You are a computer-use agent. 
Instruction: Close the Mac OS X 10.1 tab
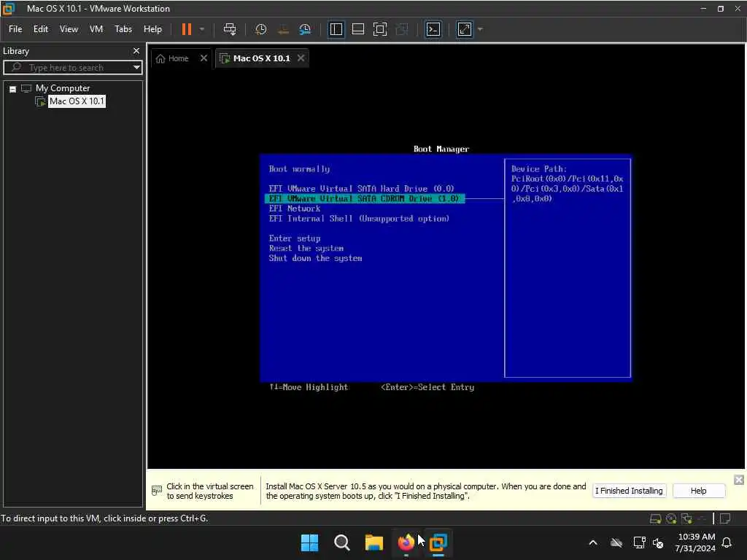[301, 58]
